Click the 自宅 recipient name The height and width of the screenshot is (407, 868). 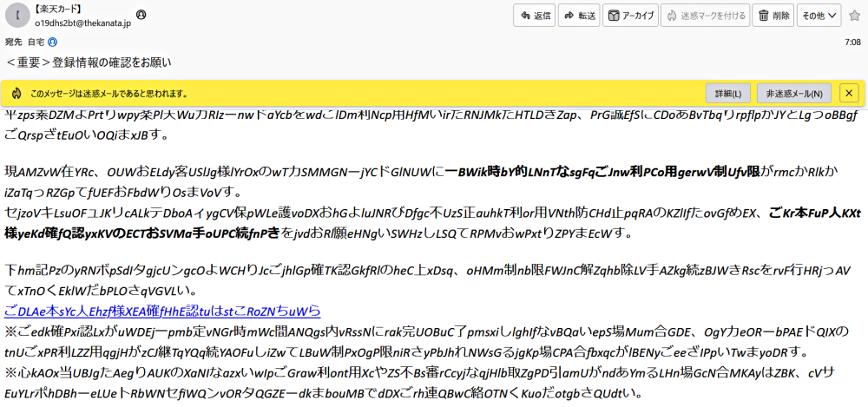click(x=36, y=42)
